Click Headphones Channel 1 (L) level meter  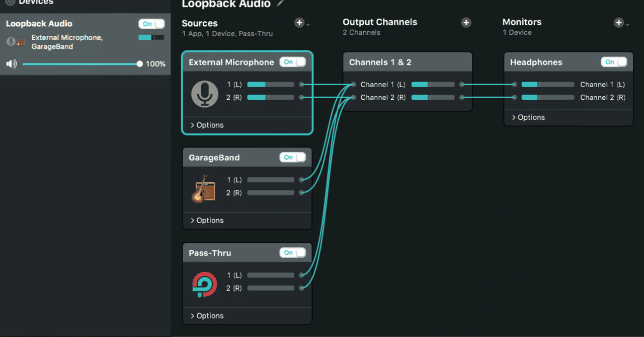tap(547, 85)
